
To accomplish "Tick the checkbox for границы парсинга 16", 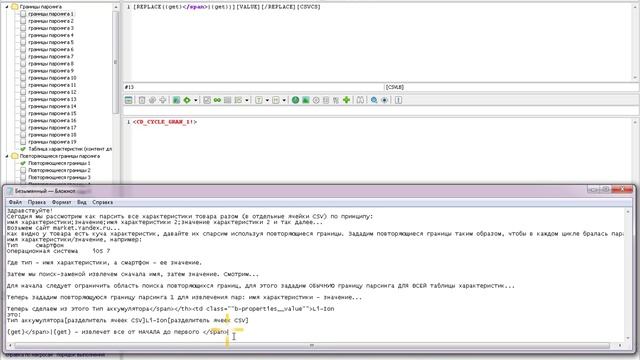I will 23,121.
